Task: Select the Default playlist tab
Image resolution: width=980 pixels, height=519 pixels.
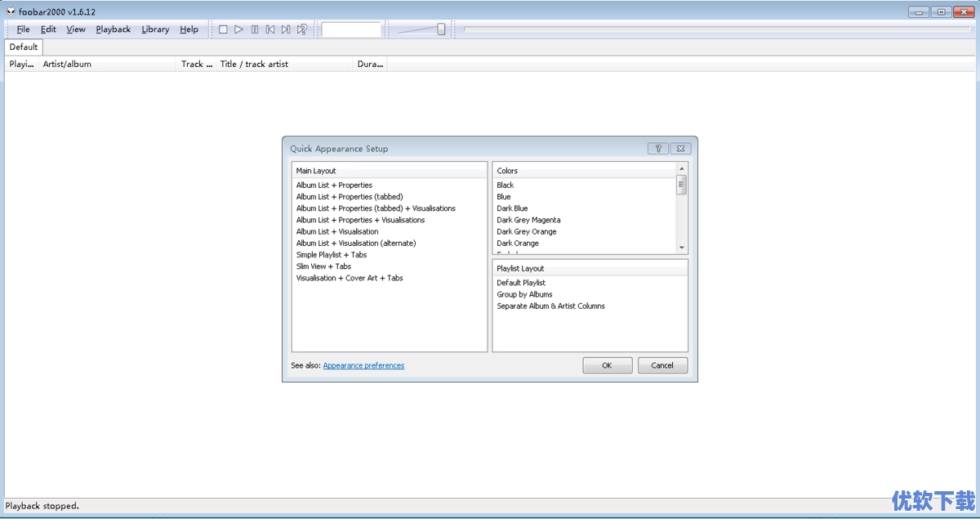Action: pos(24,47)
